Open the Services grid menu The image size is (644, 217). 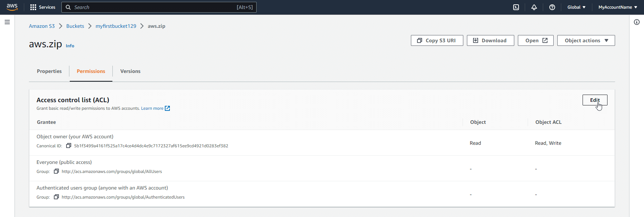(x=43, y=7)
